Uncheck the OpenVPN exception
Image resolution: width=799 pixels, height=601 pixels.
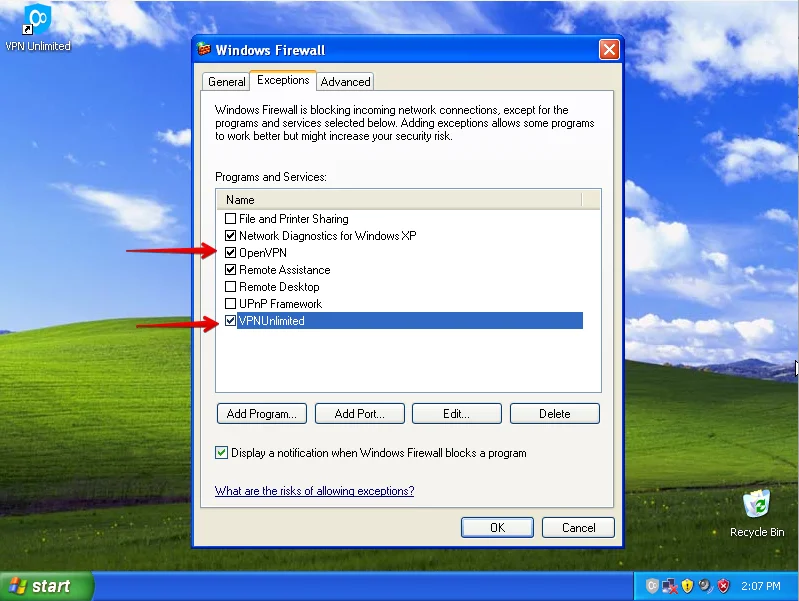(x=231, y=253)
